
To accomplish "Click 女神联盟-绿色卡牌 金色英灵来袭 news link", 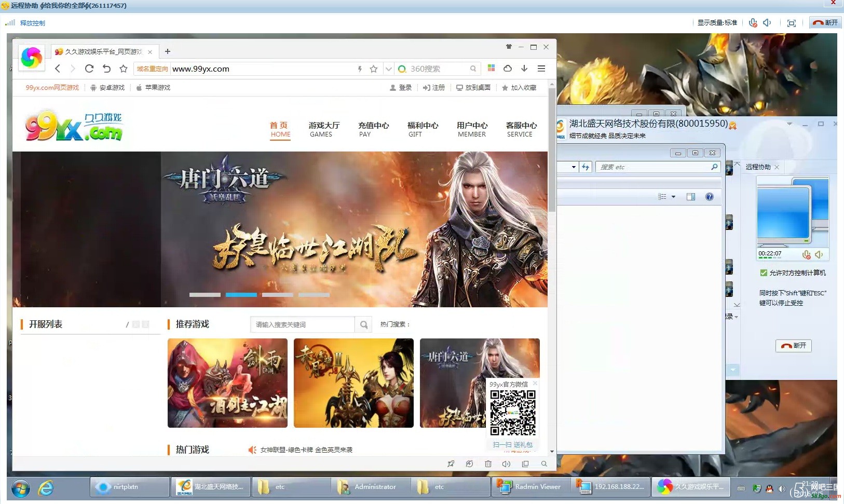I will (x=306, y=450).
